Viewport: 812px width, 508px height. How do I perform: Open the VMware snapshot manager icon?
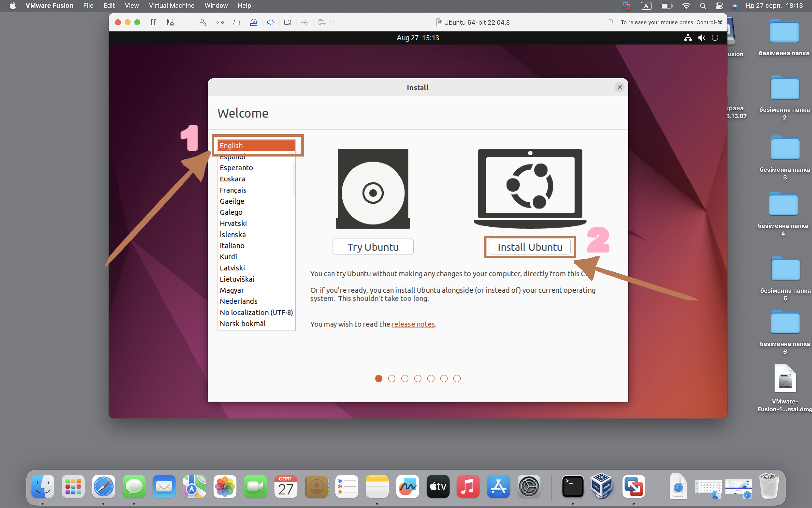point(170,22)
